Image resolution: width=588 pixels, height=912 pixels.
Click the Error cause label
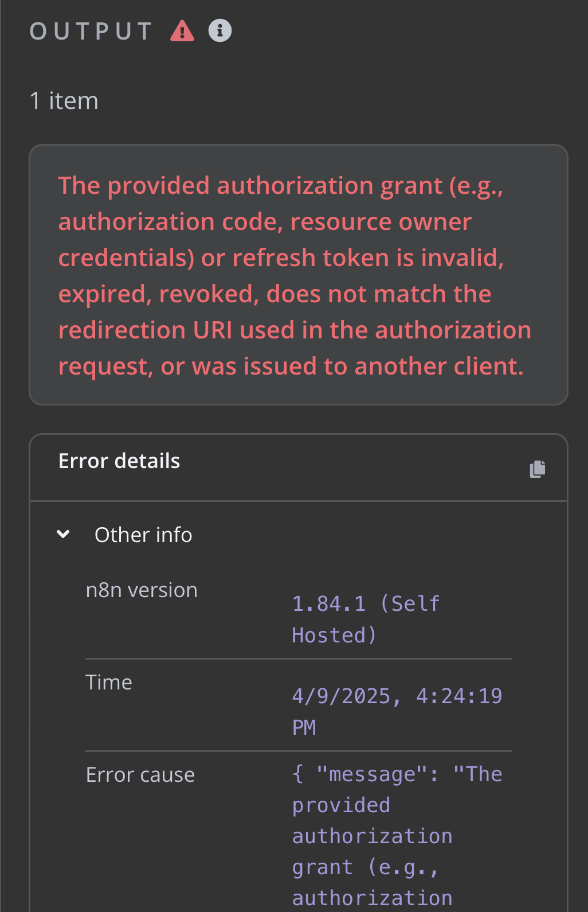coord(140,775)
